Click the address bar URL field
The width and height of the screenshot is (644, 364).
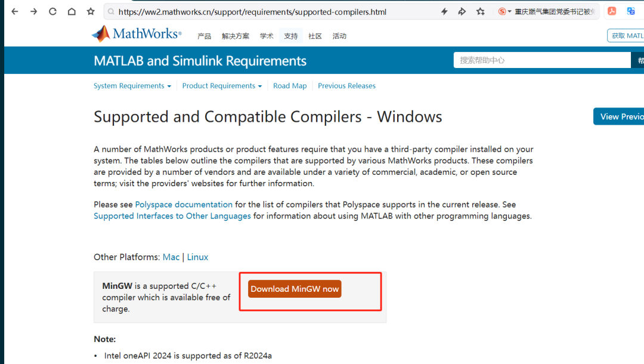(x=252, y=12)
